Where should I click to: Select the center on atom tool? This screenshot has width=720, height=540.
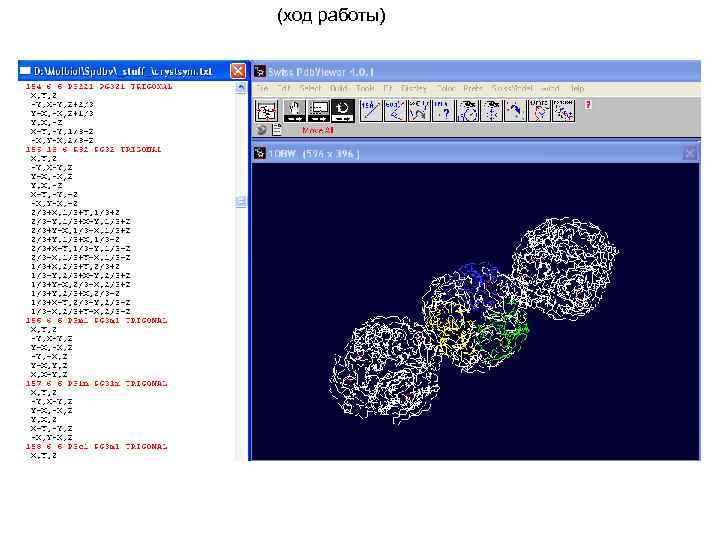(491, 111)
